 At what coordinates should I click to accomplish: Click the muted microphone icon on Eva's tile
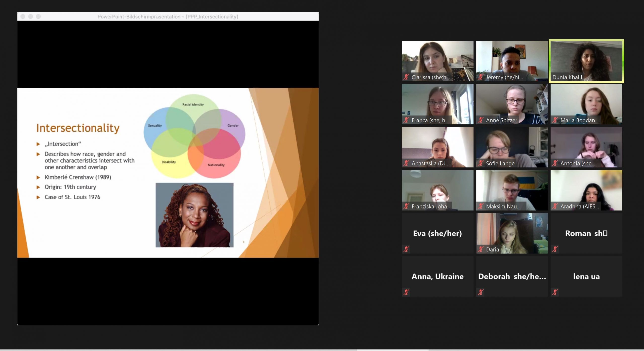coord(406,249)
